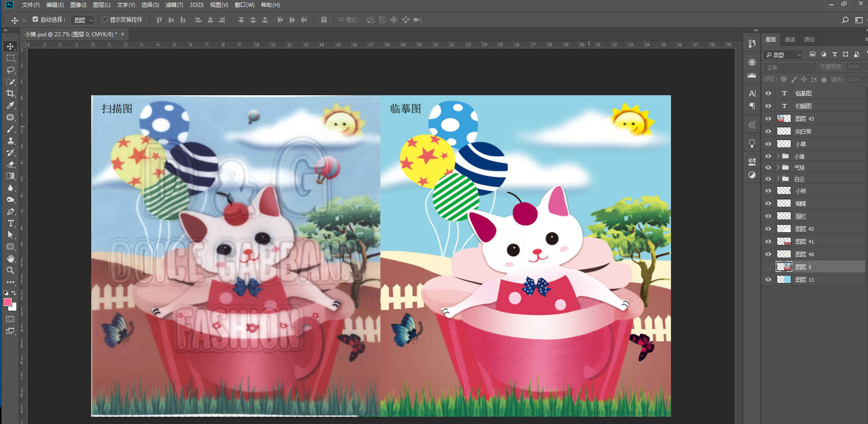The width and height of the screenshot is (868, 424).
Task: Open the Character panel icon
Action: coord(752,93)
